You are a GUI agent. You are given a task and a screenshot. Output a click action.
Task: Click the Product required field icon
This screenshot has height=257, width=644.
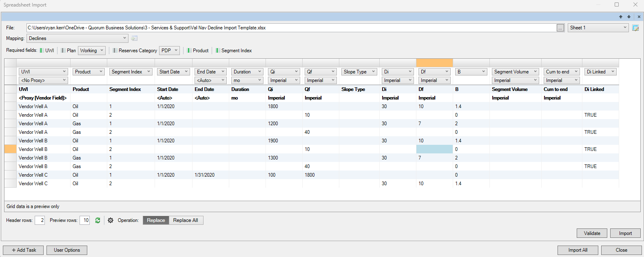click(x=189, y=51)
